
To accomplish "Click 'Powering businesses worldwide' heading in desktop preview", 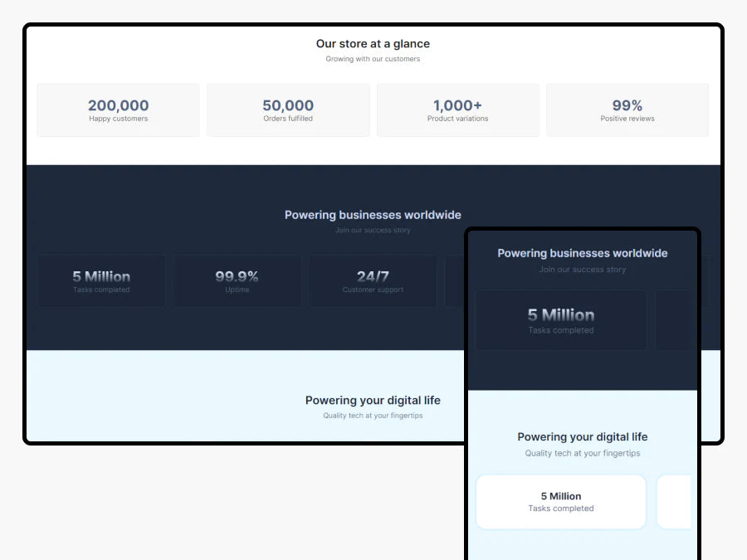I will (x=373, y=215).
